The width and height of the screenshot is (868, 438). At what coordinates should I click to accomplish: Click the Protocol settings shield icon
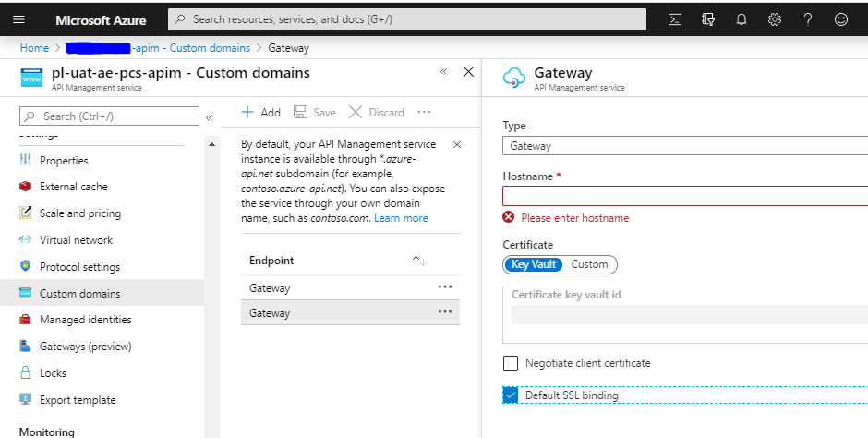click(x=26, y=266)
